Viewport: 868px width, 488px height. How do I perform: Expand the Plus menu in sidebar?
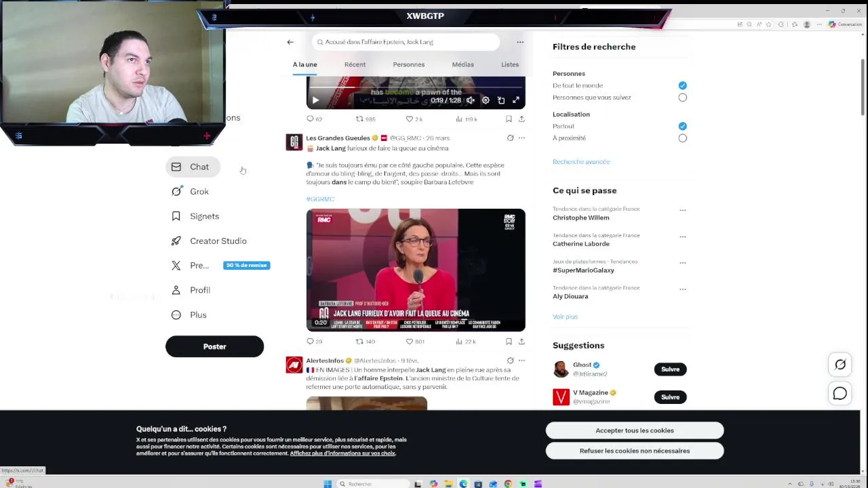189,314
